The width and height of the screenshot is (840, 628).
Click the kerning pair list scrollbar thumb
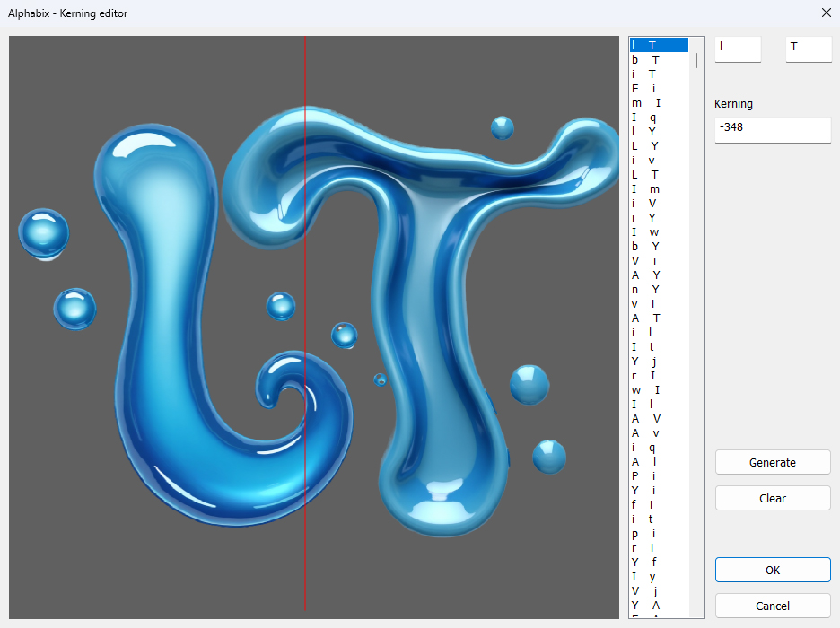pos(696,61)
